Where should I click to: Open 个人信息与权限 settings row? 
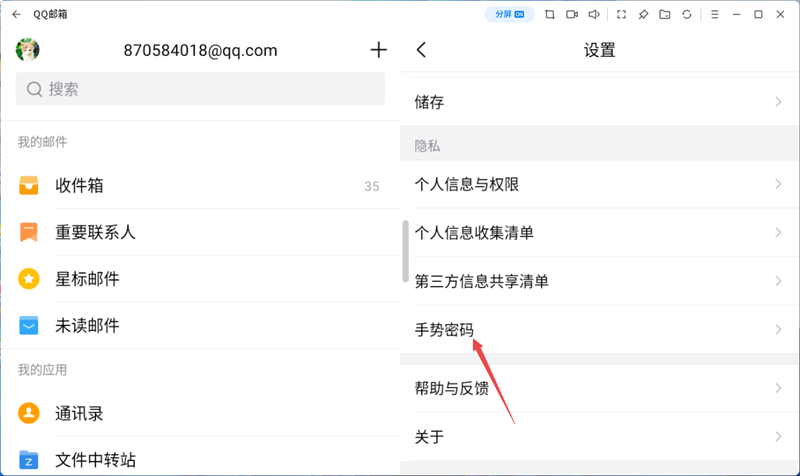(598, 184)
